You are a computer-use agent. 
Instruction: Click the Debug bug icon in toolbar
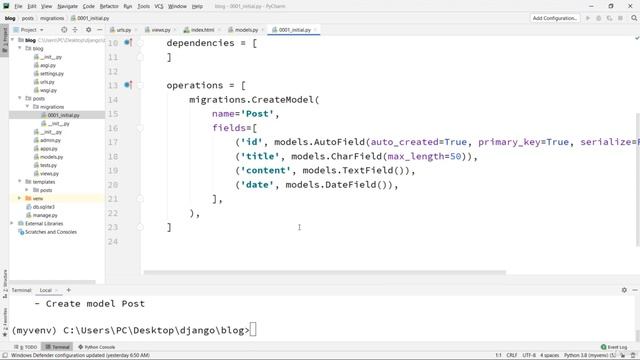pyautogui.click(x=599, y=18)
